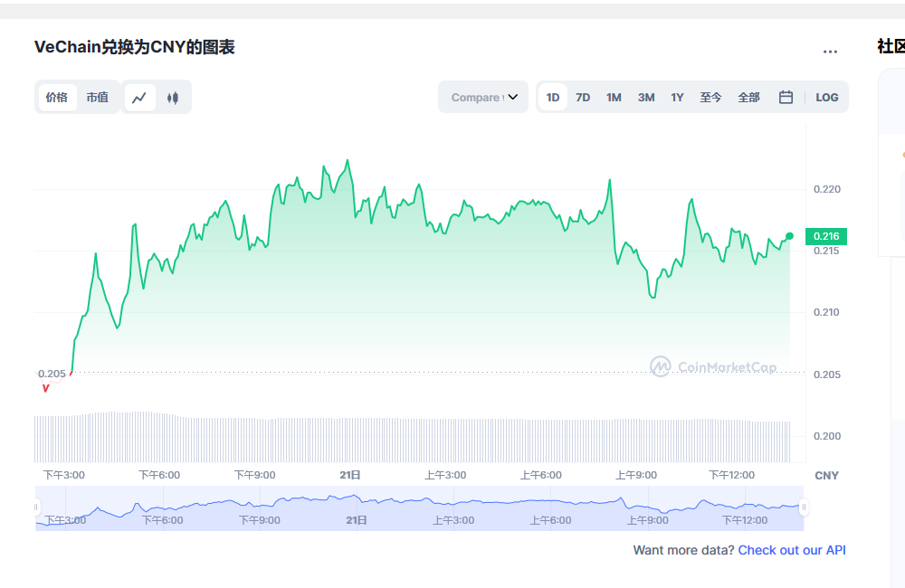Click the 0.200 y-axis label

(x=826, y=436)
